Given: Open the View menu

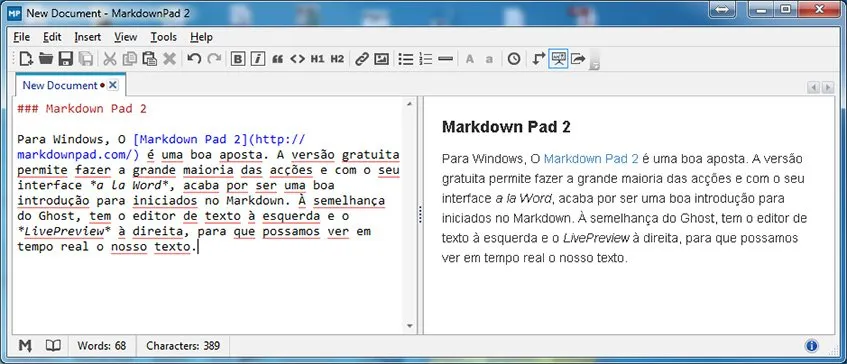Looking at the screenshot, I should pyautogui.click(x=126, y=37).
